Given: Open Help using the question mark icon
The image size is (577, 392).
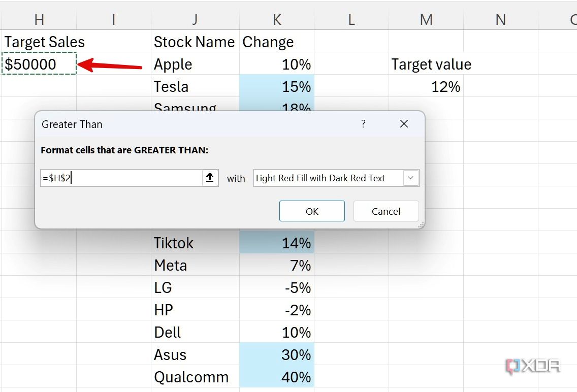Looking at the screenshot, I should [363, 123].
